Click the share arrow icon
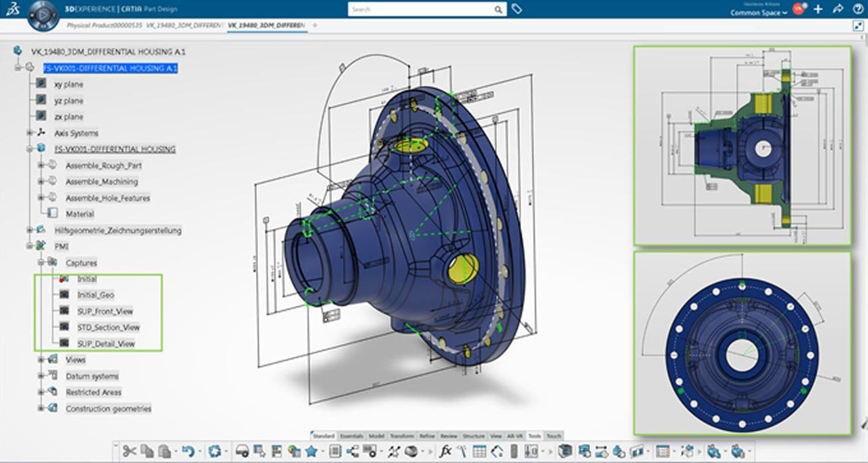868x463 pixels. tap(837, 9)
